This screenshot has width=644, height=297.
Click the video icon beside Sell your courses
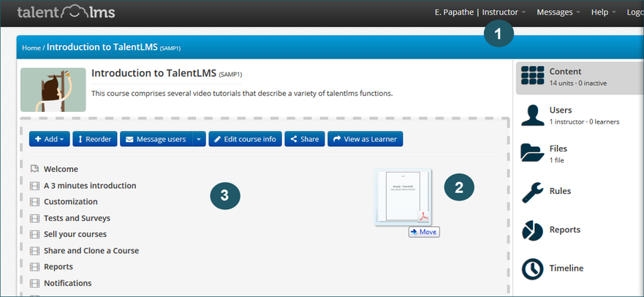point(34,234)
